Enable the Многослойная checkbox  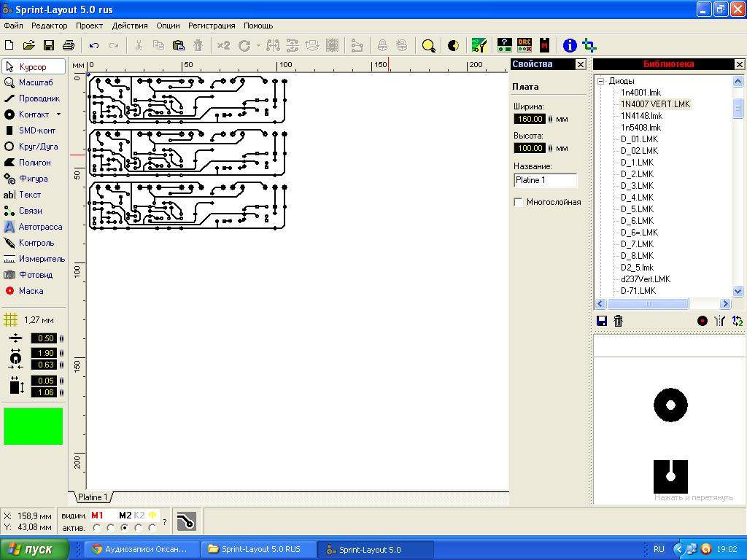pos(519,202)
